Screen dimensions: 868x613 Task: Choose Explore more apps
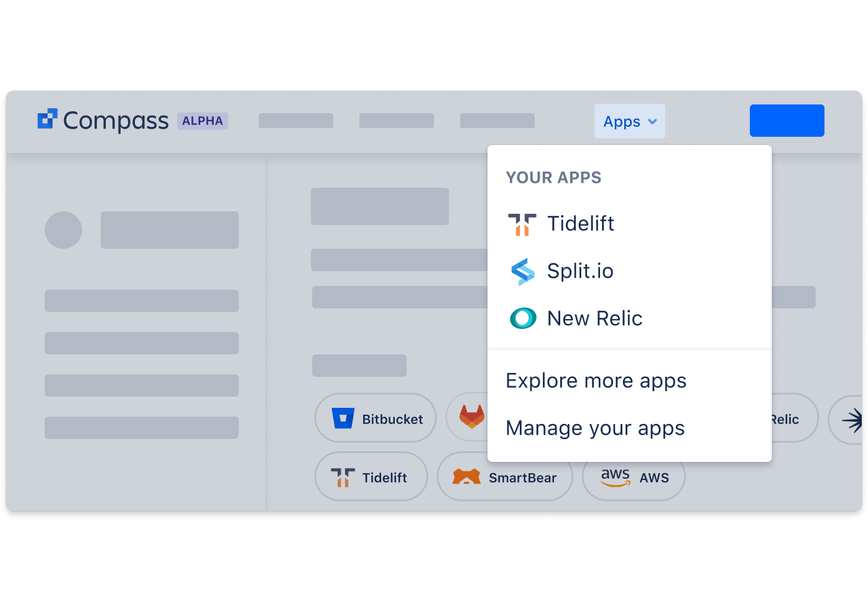(x=596, y=380)
